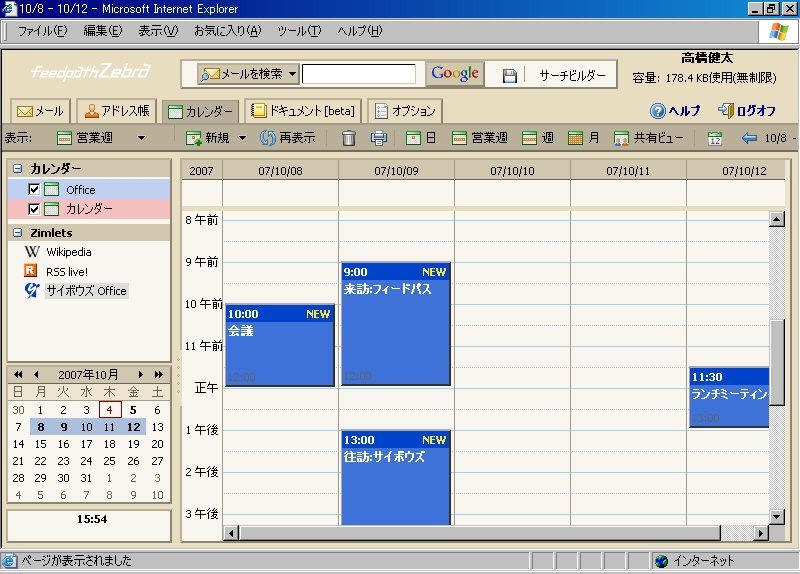Open 新規 dropdown arrow
This screenshot has width=800, height=574.
[x=242, y=138]
